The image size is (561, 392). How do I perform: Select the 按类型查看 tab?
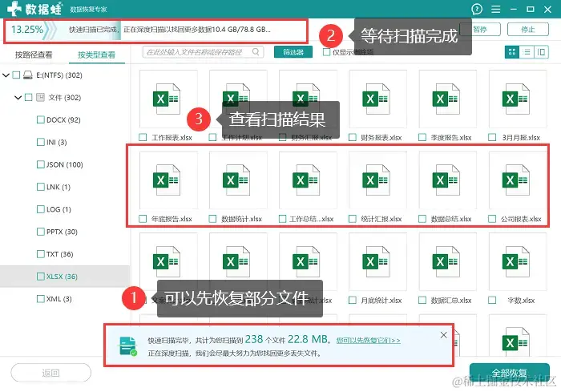point(97,55)
